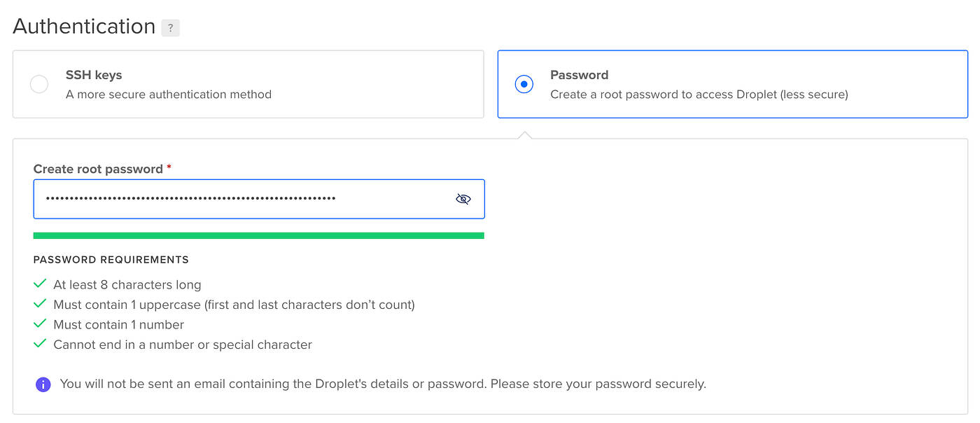Click the 'store your password securely' notice

(383, 384)
